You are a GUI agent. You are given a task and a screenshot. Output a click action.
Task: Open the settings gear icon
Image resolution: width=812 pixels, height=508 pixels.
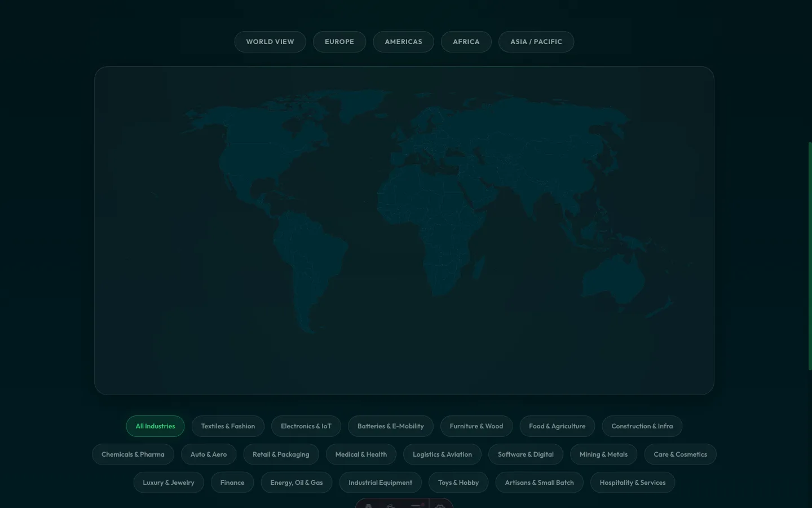[x=440, y=506]
